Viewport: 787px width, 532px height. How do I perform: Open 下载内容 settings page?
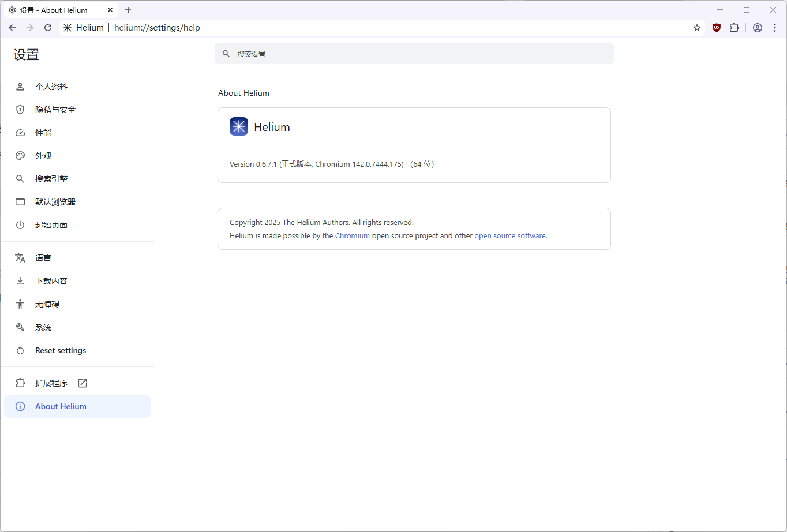click(51, 281)
